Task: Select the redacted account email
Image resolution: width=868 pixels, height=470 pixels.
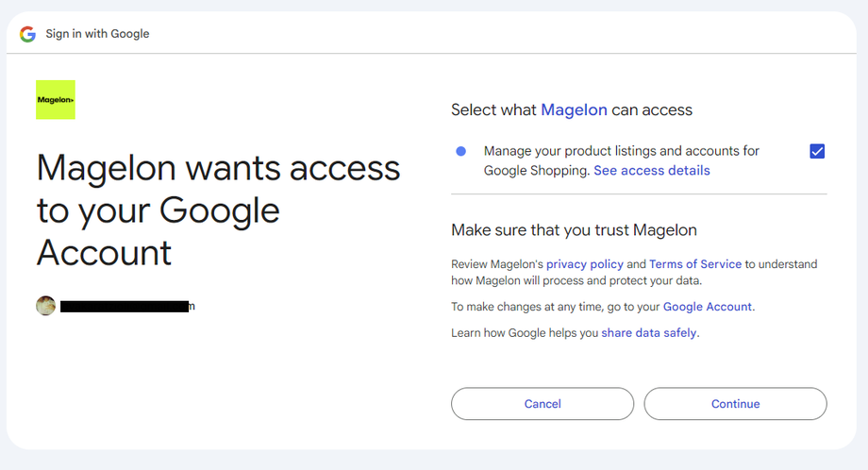Action: point(127,306)
